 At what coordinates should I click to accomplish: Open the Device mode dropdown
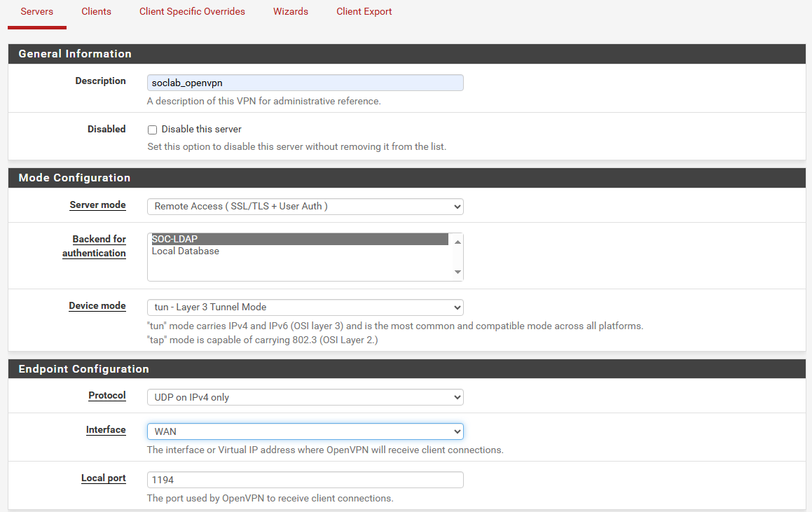click(305, 307)
